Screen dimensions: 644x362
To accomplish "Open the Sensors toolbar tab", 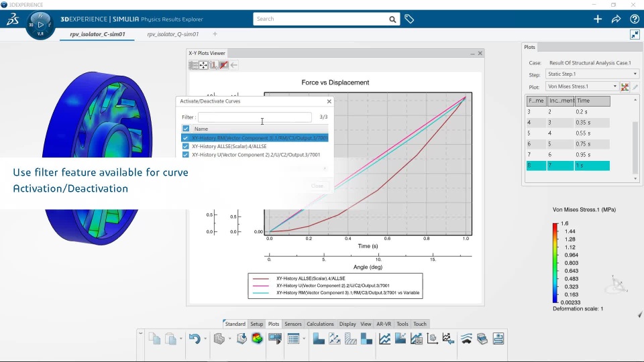I will (293, 324).
